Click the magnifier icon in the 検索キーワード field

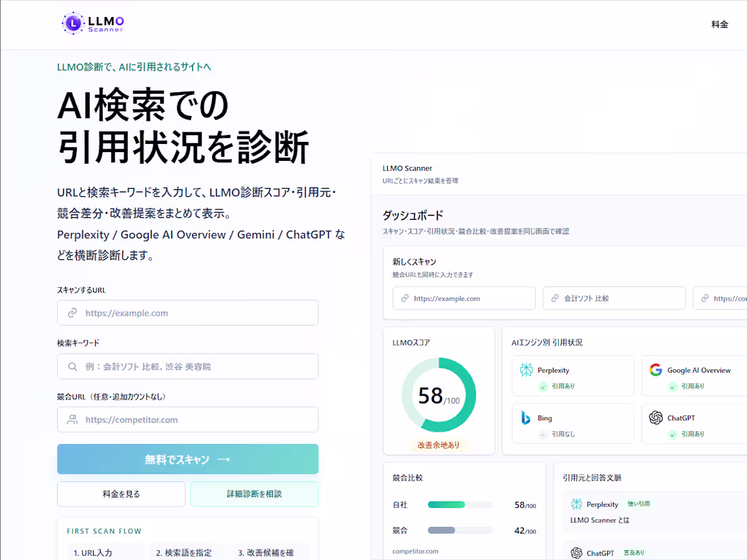point(73,367)
